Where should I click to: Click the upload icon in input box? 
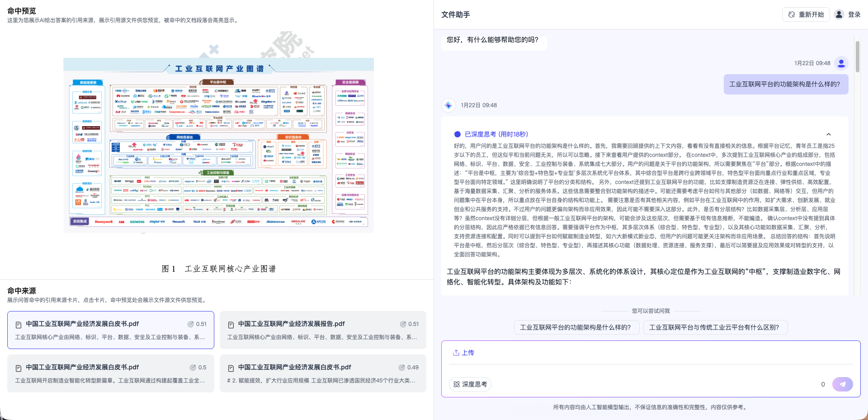point(456,353)
